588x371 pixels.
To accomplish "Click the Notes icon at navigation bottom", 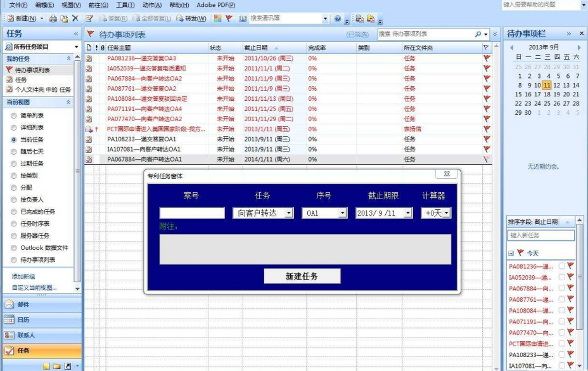I will point(46,366).
